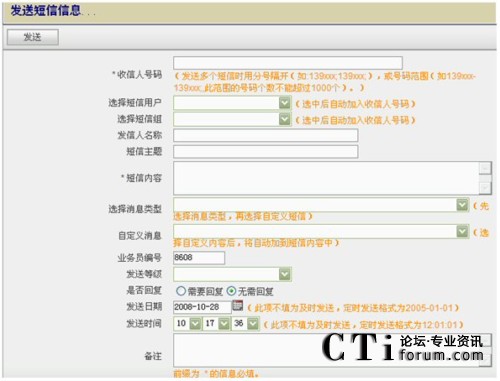
Task: Click the 收信人号码 input field
Action: tap(288, 63)
